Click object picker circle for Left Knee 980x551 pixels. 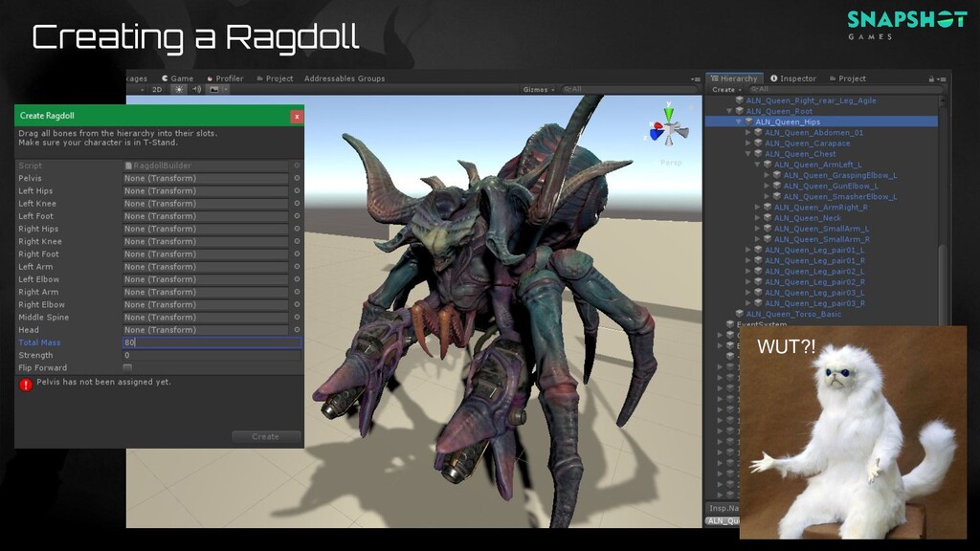point(297,204)
